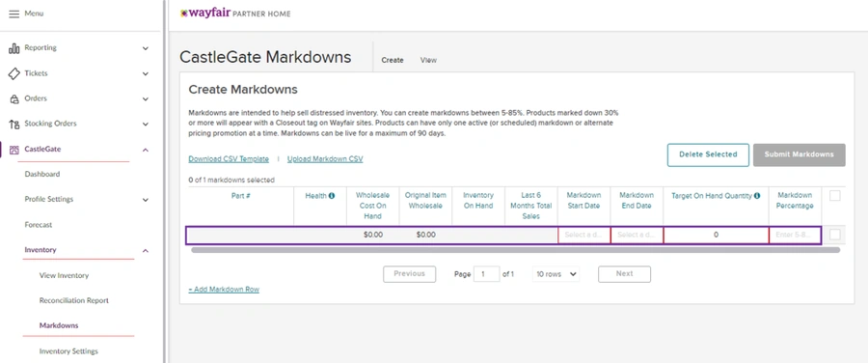Click the Previous page button
This screenshot has width=868, height=363.
pos(410,274)
